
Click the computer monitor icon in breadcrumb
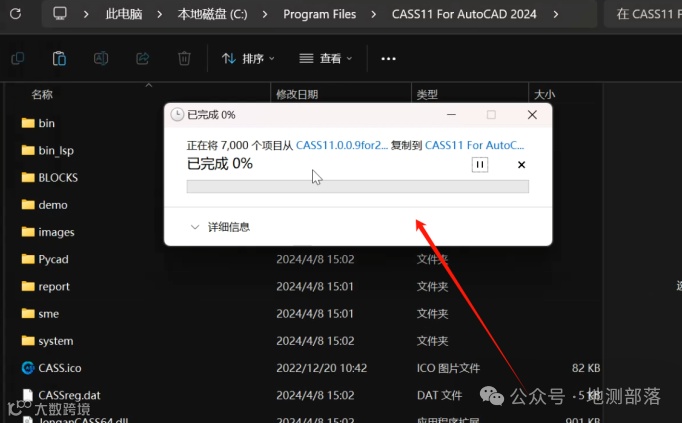pyautogui.click(x=60, y=13)
